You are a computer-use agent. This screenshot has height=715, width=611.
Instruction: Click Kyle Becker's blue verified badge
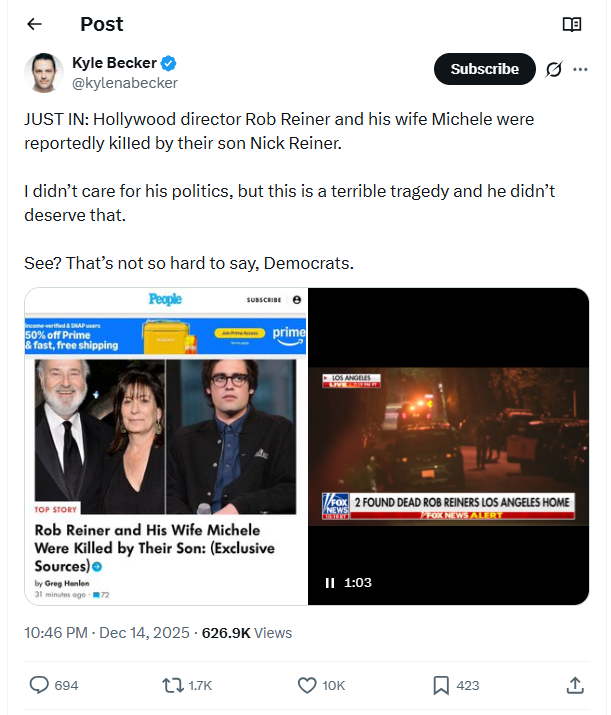click(x=171, y=63)
